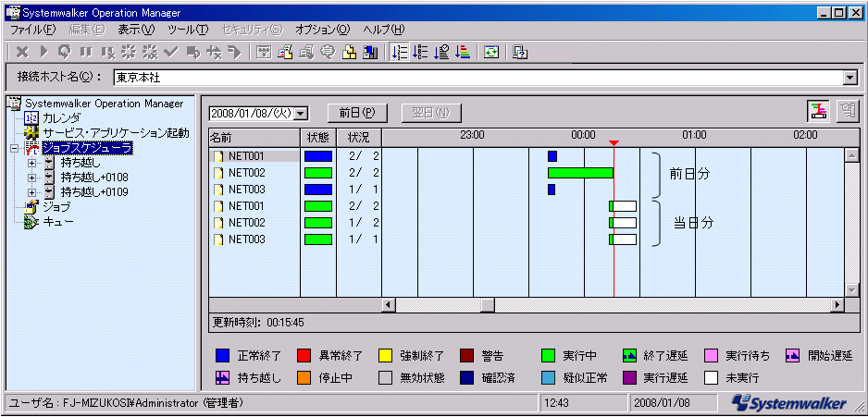The height and width of the screenshot is (417, 868).
Task: Select the NET001 row with blue status
Action: click(295, 156)
